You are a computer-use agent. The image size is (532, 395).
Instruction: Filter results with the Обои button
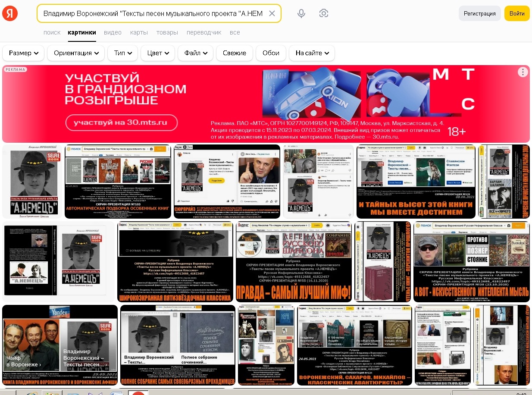(271, 53)
